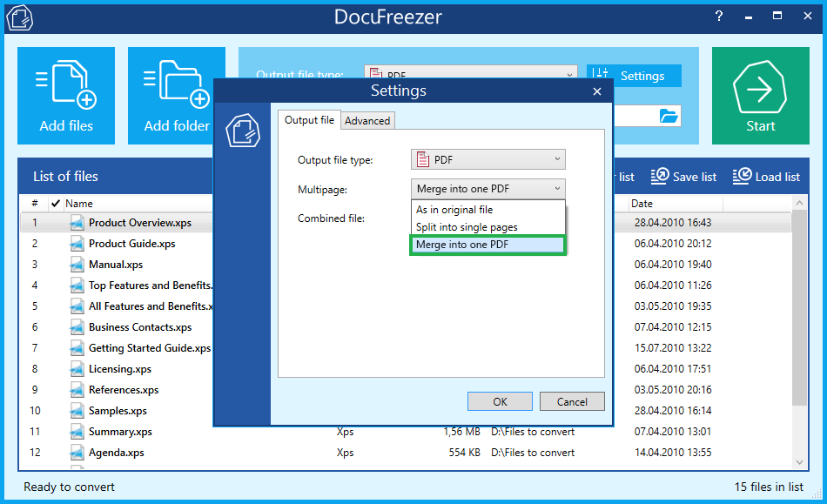Click the 'Ready to convert' status text
The image size is (827, 504).
69,487
